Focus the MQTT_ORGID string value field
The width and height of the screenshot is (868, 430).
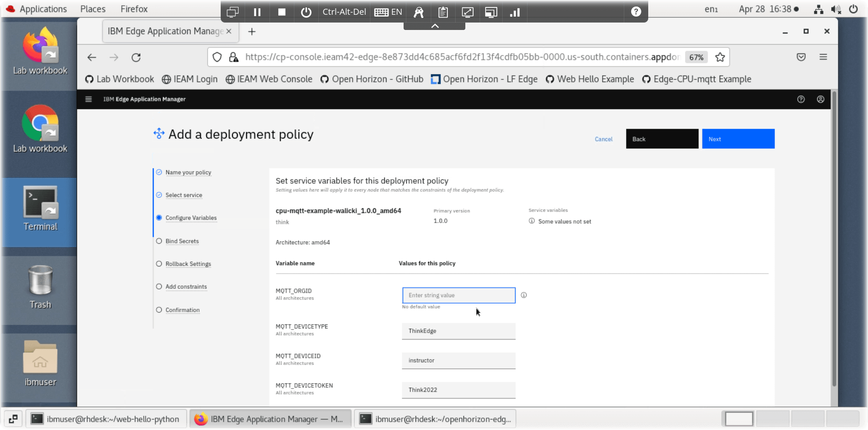(458, 295)
